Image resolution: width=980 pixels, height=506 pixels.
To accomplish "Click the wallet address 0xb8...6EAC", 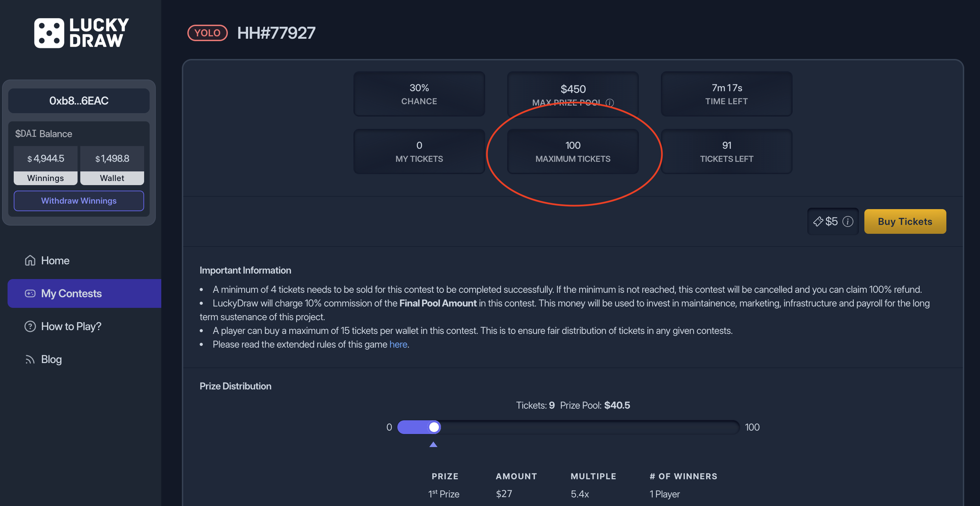I will coord(79,101).
